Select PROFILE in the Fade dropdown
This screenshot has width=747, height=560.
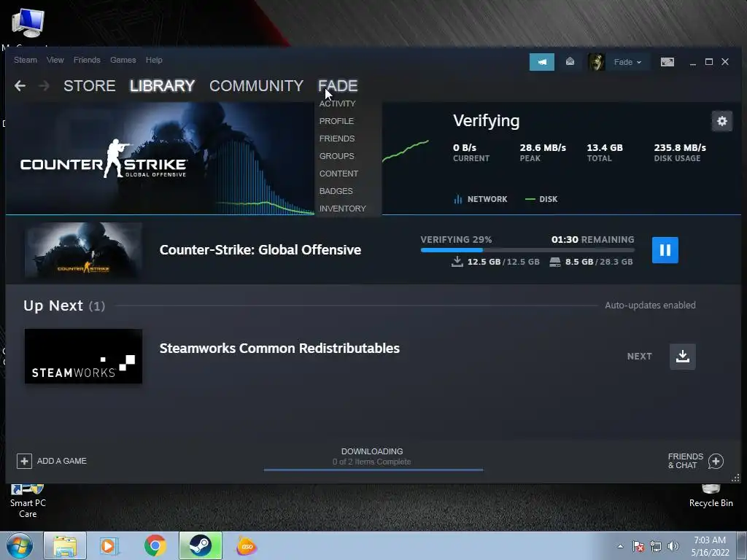336,121
